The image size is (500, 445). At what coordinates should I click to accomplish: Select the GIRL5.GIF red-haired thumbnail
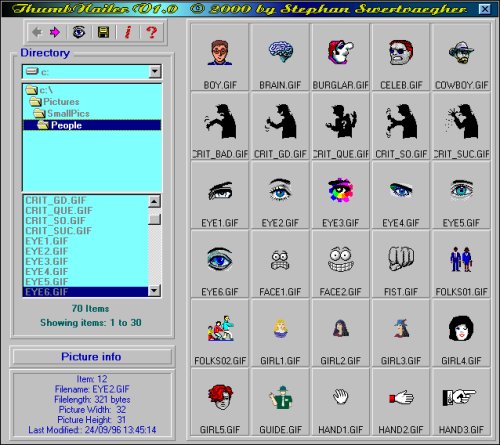[220, 402]
